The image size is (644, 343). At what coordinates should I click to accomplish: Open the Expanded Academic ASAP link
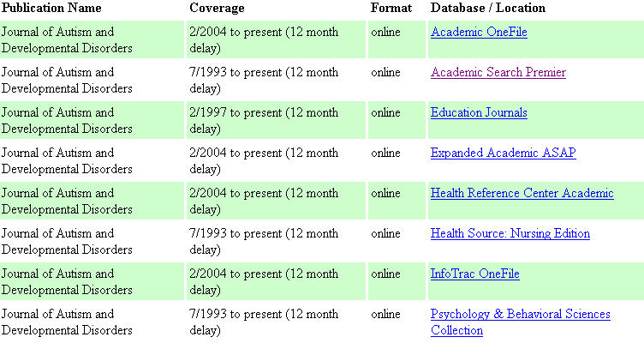(504, 153)
